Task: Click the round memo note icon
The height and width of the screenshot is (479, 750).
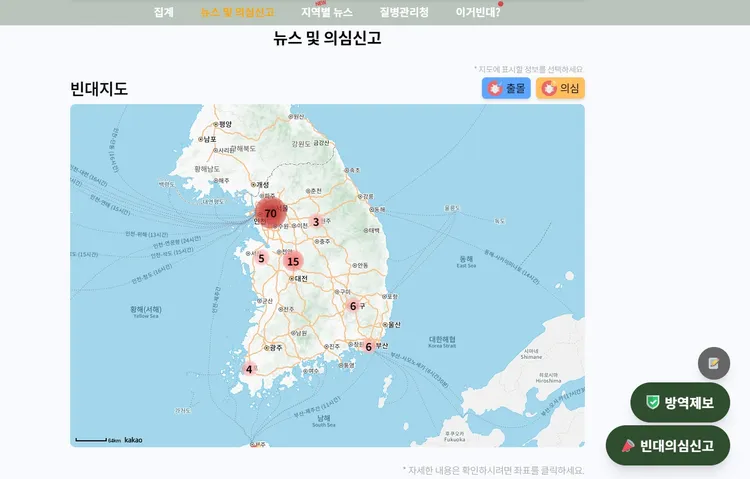Action: 714,363
